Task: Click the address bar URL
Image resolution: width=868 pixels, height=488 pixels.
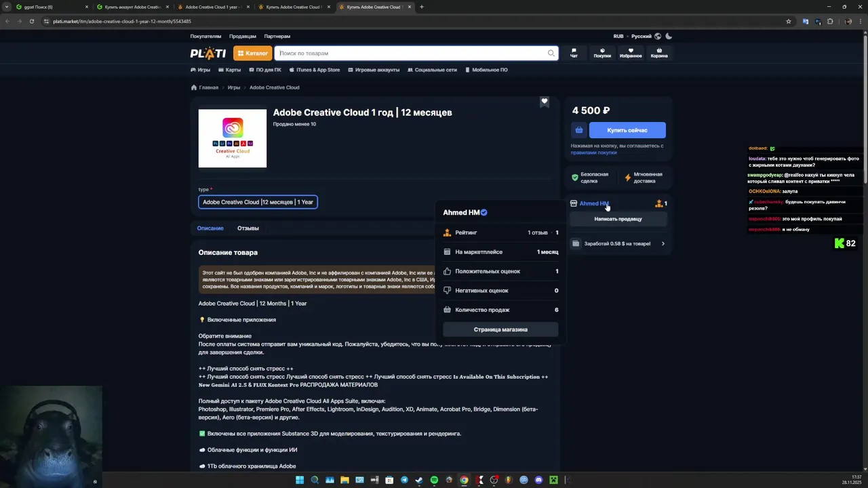Action: (x=122, y=21)
